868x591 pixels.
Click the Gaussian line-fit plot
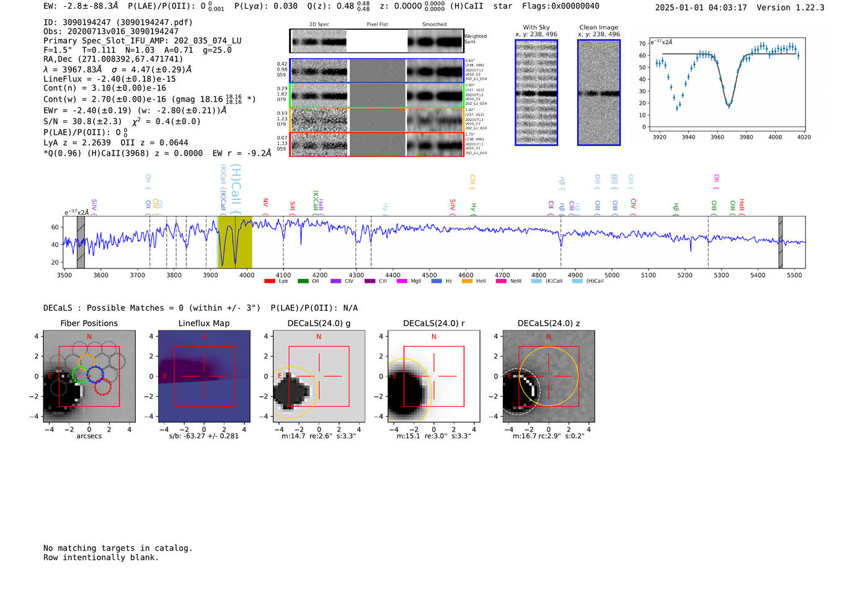(727, 85)
